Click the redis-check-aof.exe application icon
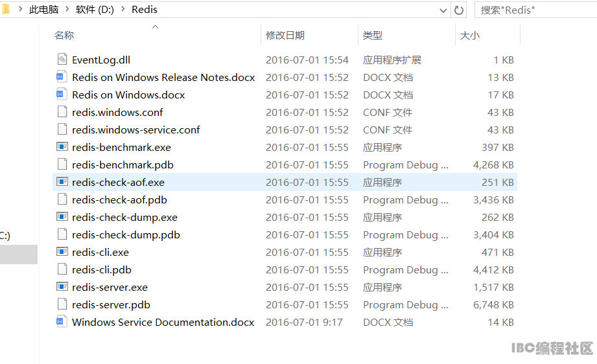 (62, 181)
